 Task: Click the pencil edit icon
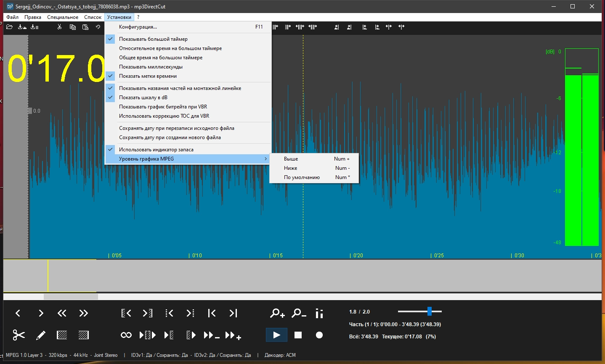tap(41, 335)
